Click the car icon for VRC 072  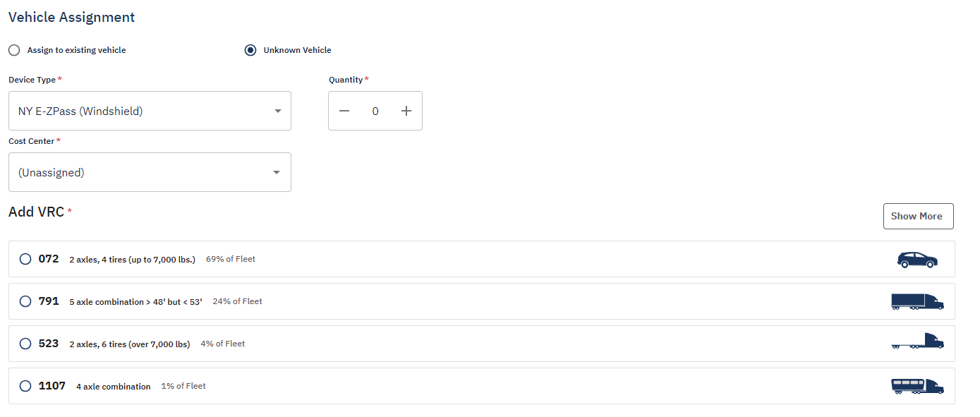pos(917,260)
